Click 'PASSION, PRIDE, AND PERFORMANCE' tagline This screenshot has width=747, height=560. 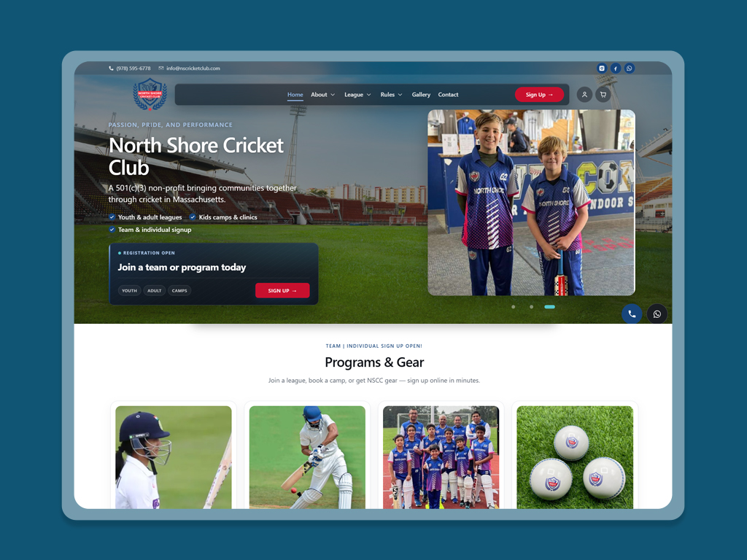[171, 125]
